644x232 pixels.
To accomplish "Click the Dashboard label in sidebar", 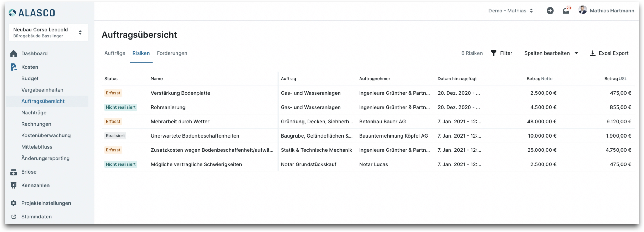I will (35, 53).
